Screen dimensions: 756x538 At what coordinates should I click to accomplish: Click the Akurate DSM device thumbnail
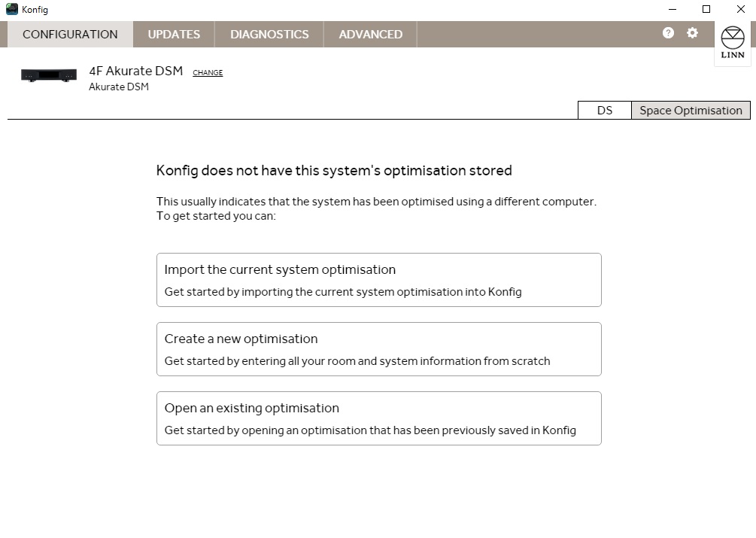click(49, 75)
